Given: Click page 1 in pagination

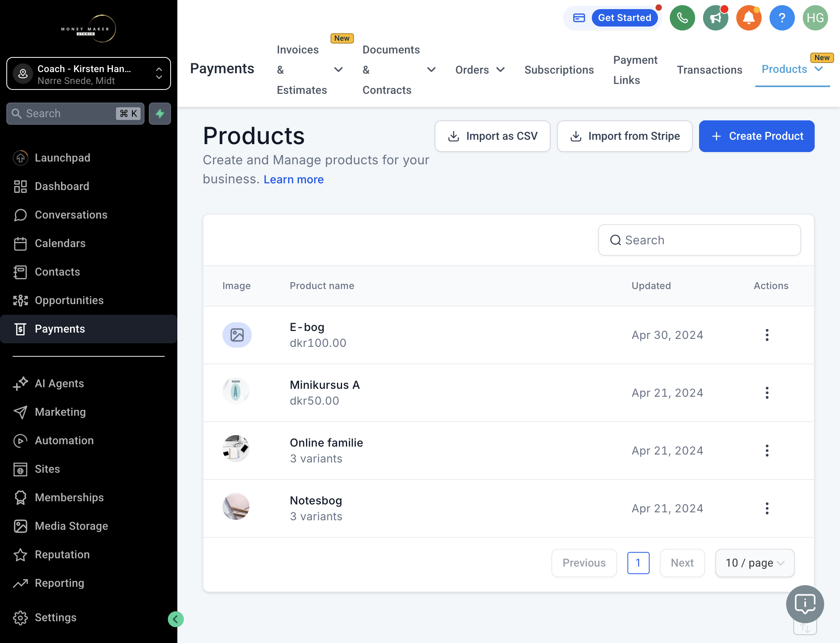Looking at the screenshot, I should [638, 563].
